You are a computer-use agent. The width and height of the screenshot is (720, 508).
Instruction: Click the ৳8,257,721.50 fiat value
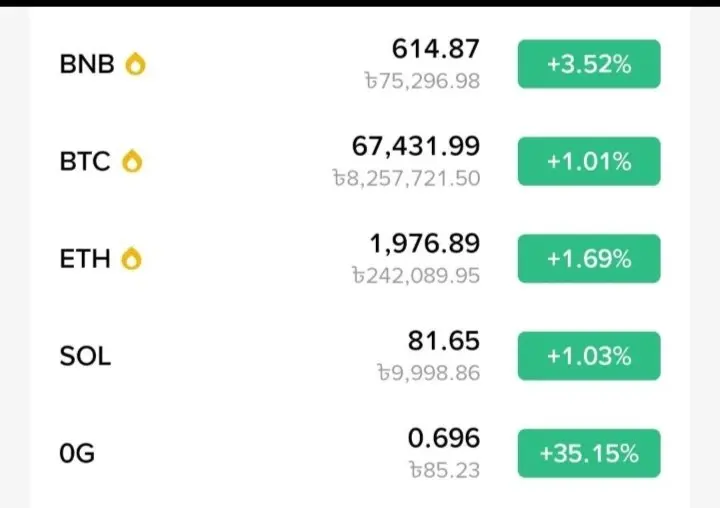(406, 178)
